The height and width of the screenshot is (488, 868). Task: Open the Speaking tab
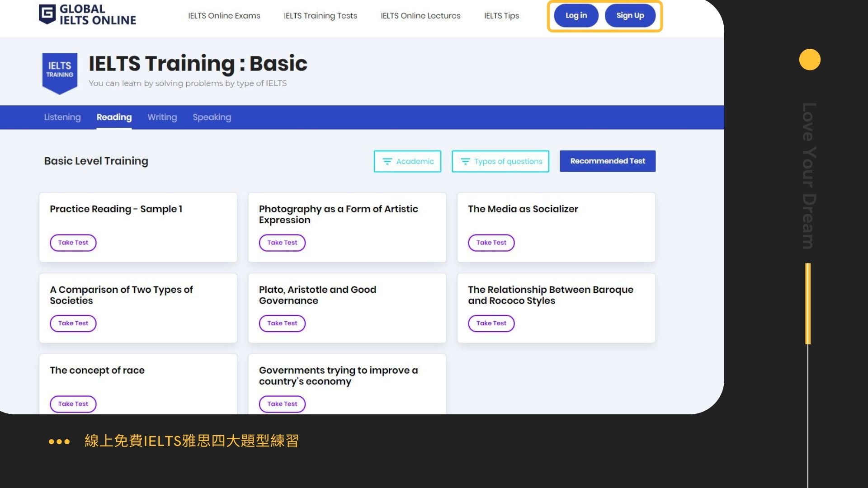pyautogui.click(x=212, y=117)
